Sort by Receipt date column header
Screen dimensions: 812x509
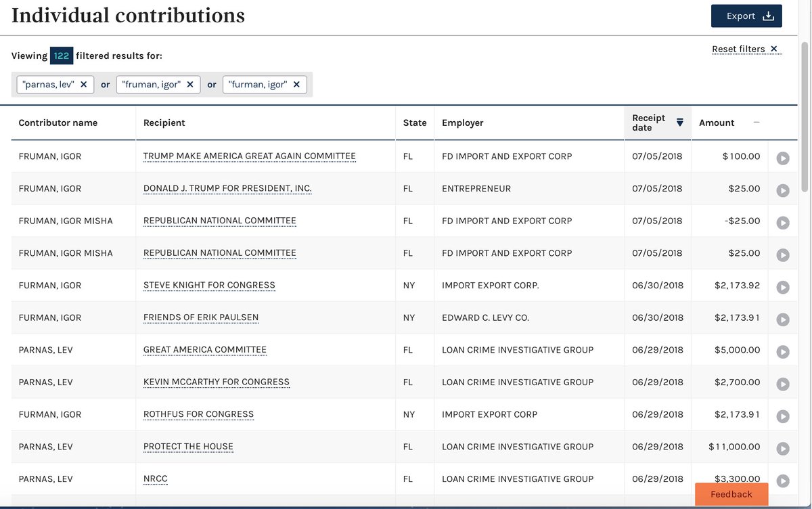pyautogui.click(x=658, y=123)
